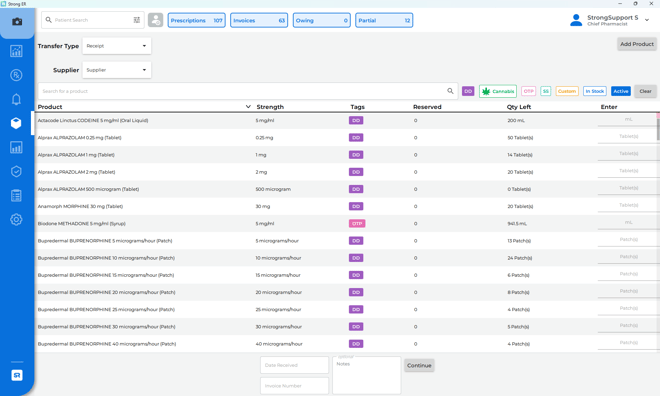The height and width of the screenshot is (396, 660).
Task: Click the magnifier in product search bar
Action: tap(450, 91)
